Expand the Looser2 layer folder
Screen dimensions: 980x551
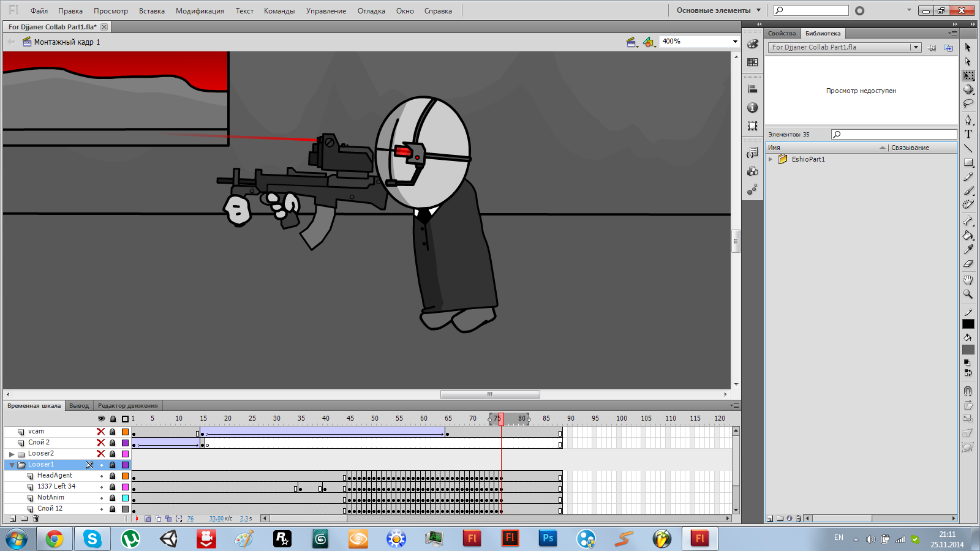point(12,454)
